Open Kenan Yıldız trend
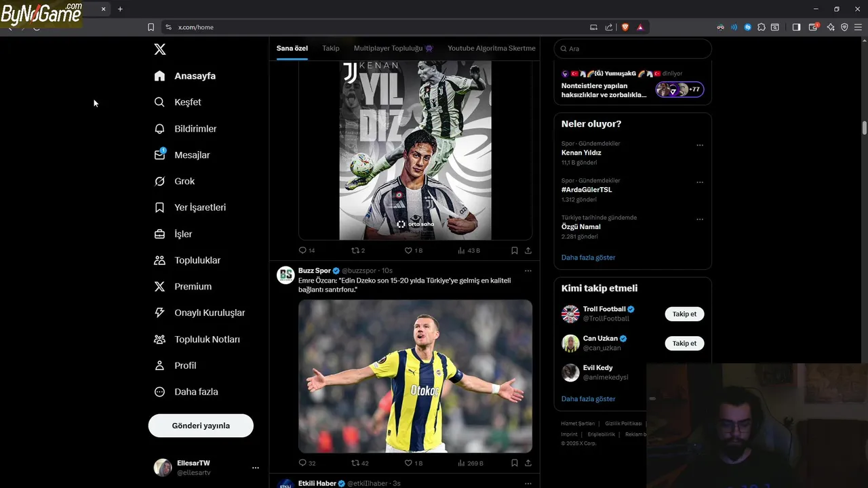 coord(581,153)
